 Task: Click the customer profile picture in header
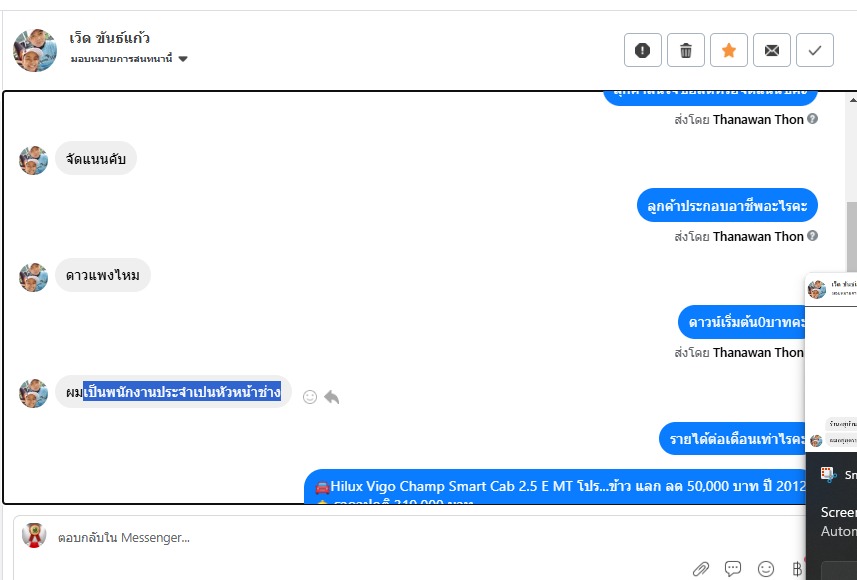coord(35,50)
